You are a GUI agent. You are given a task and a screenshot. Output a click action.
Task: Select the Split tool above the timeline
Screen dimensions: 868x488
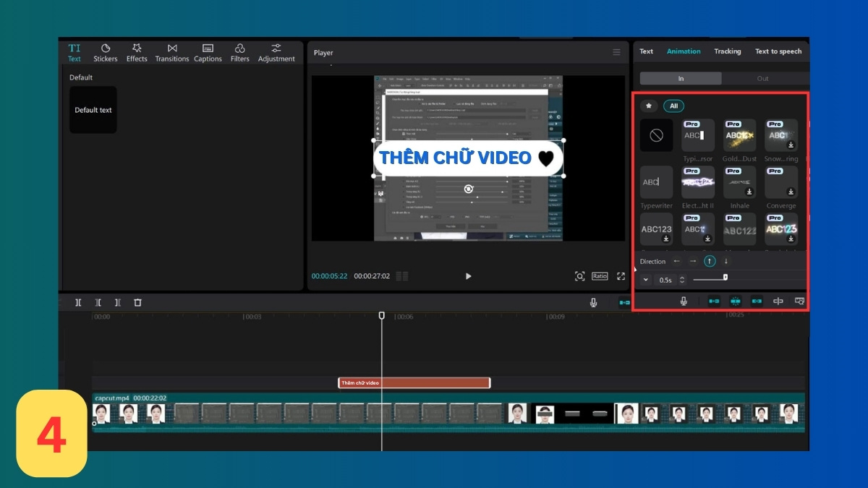78,302
